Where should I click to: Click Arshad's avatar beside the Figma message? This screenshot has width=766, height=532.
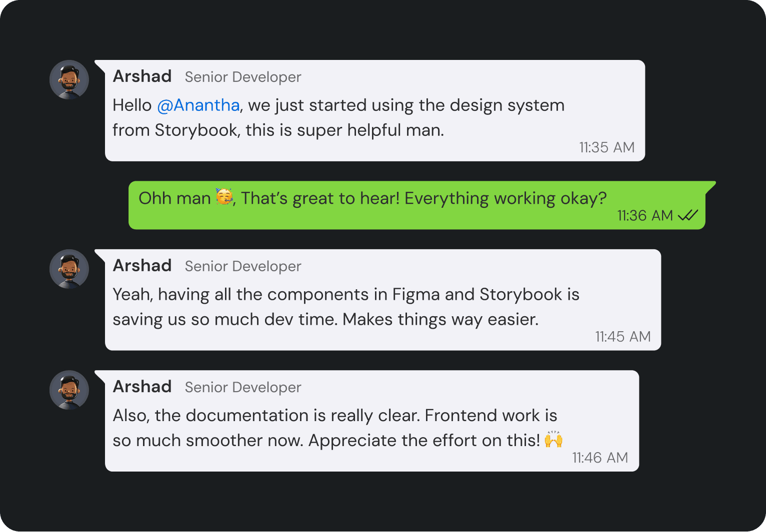pyautogui.click(x=69, y=269)
